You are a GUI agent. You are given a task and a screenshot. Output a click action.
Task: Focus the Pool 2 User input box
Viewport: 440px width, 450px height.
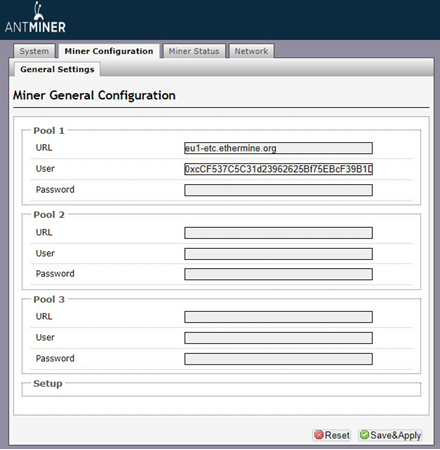(278, 254)
